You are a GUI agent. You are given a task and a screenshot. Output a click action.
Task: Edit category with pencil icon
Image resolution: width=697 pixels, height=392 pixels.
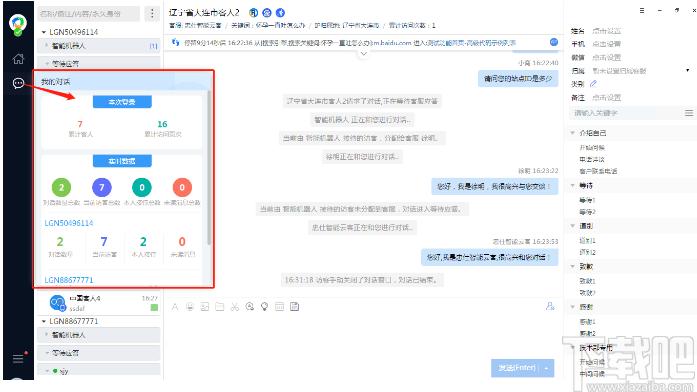point(593,84)
